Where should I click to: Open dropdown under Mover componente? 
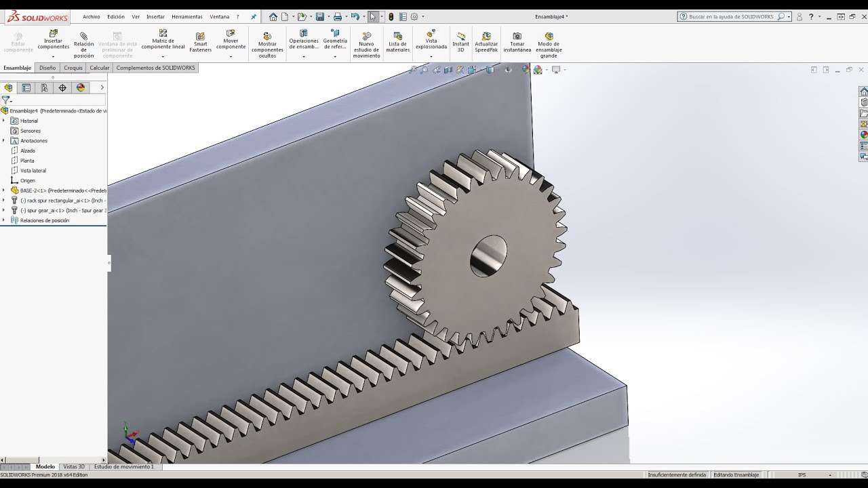231,56
